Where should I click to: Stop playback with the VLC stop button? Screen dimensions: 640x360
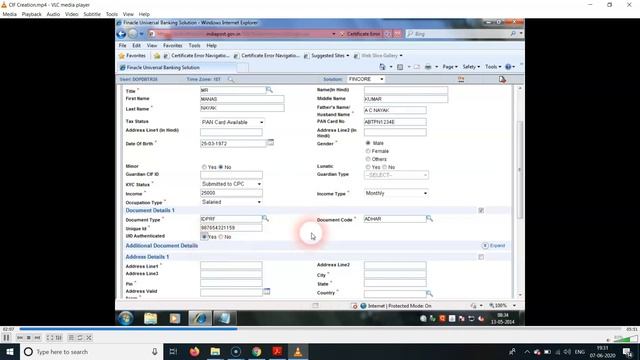(x=28, y=338)
